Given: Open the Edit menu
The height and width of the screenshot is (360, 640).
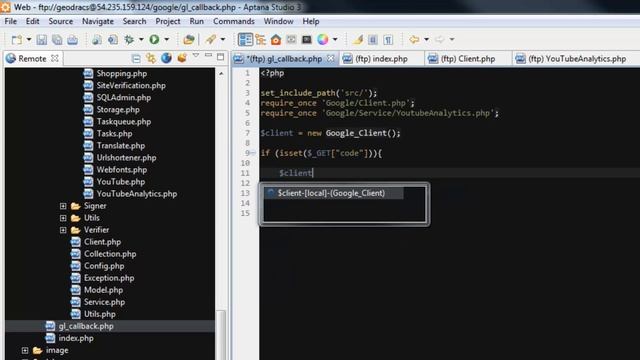Looking at the screenshot, I should tap(32, 21).
